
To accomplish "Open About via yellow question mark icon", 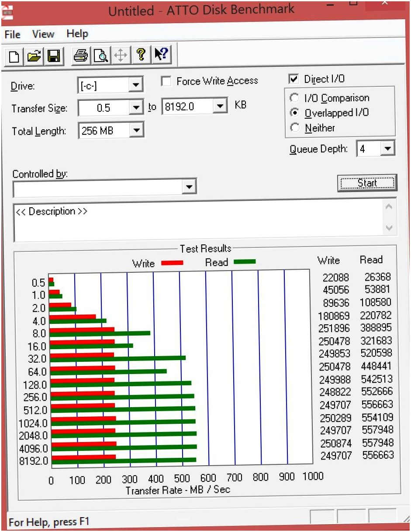I will click(x=141, y=55).
